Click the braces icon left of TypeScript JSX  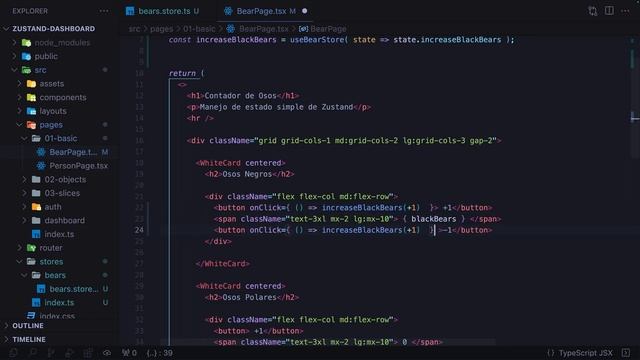click(x=551, y=353)
